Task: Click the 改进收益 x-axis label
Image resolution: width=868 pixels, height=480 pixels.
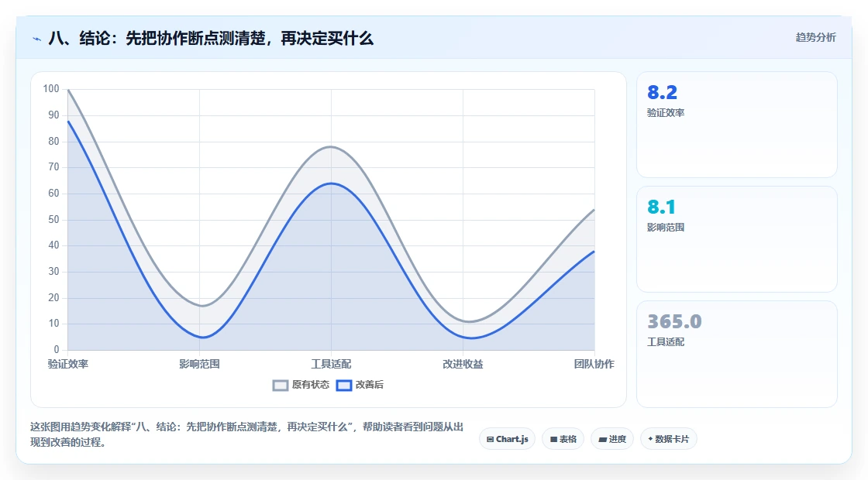Action: click(463, 364)
